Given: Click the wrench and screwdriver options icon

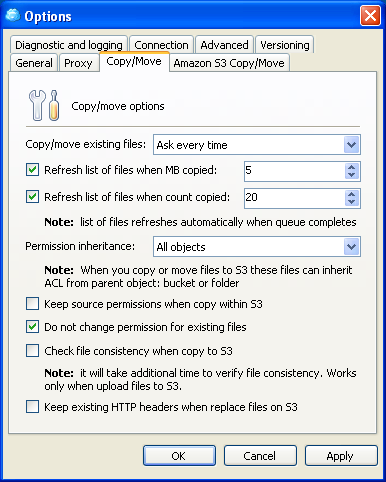Looking at the screenshot, I should (x=44, y=105).
